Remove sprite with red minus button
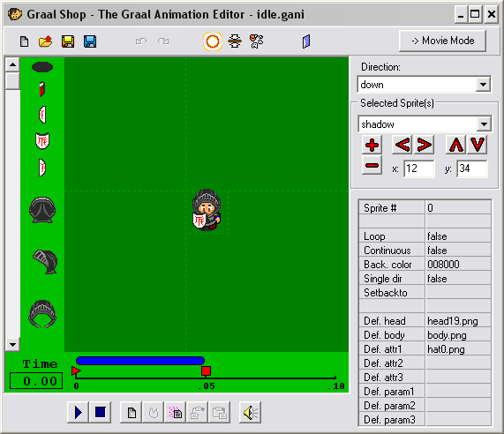Screen dimensions: 504x434 pyautogui.click(x=372, y=165)
